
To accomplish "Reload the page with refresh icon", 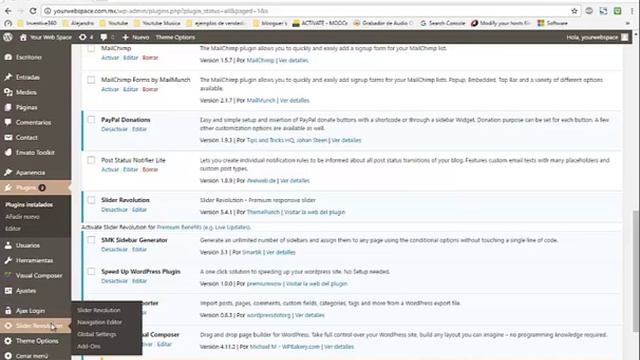I will (33, 11).
